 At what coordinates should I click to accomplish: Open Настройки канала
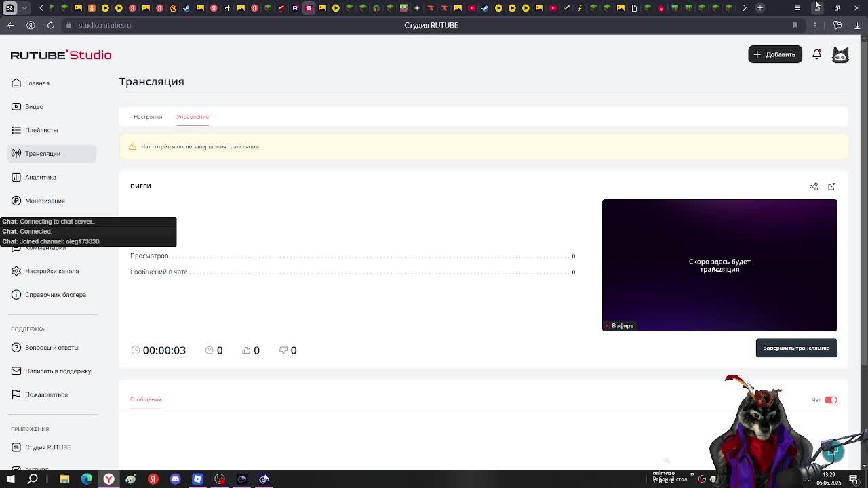(52, 271)
